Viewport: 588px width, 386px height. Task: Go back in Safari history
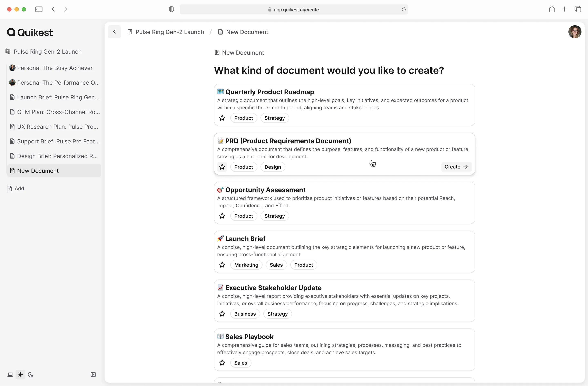tap(53, 9)
